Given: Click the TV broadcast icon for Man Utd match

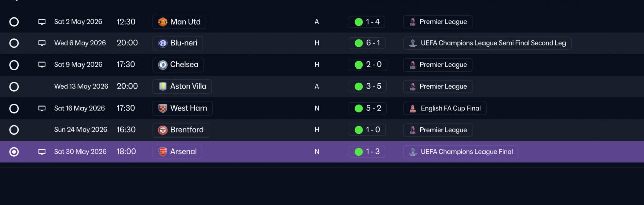Looking at the screenshot, I should pos(42,22).
